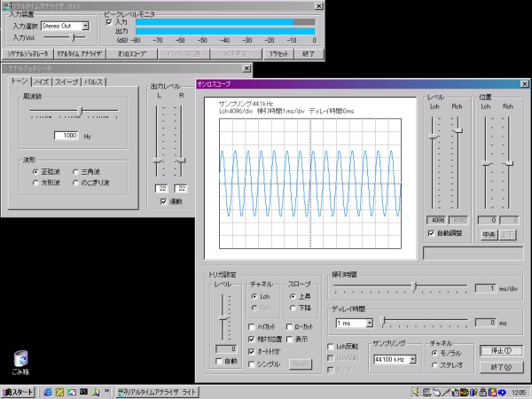
Task: Expand the quick launch overflow chevron
Action: (107, 391)
